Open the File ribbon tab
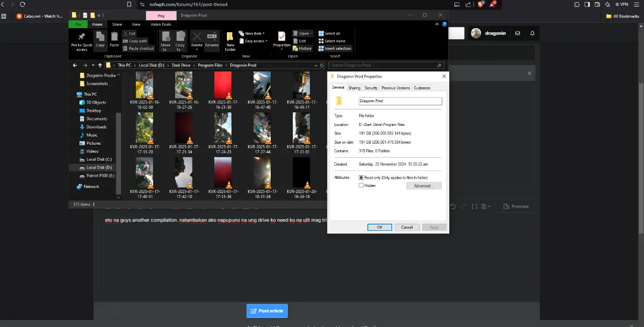Image resolution: width=644 pixels, height=327 pixels. (x=78, y=24)
